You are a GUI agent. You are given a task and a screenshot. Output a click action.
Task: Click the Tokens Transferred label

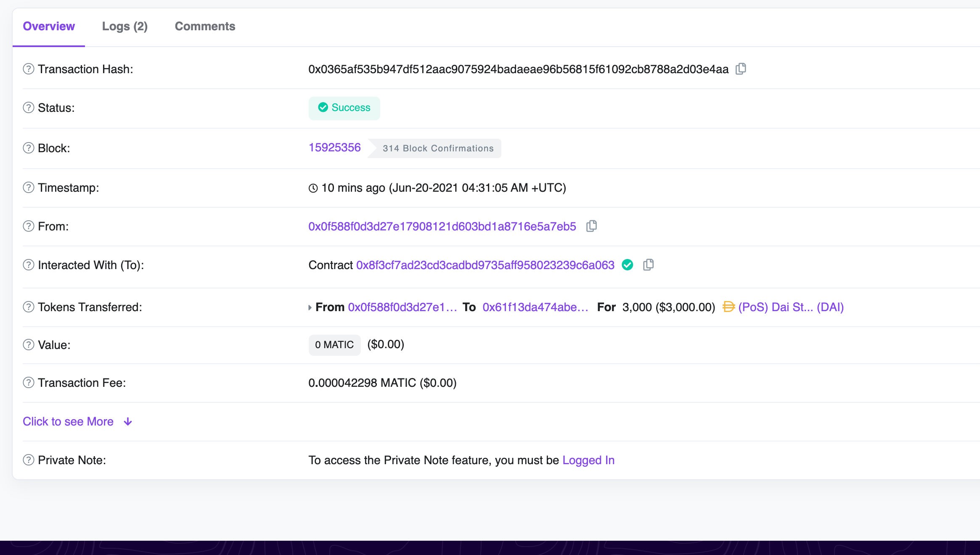[90, 307]
